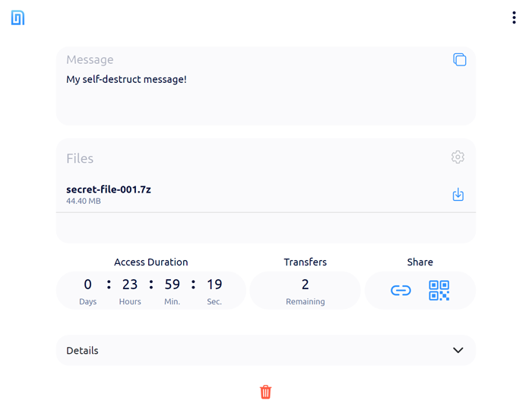
Task: Click the 23 hours value
Action: coord(130,285)
